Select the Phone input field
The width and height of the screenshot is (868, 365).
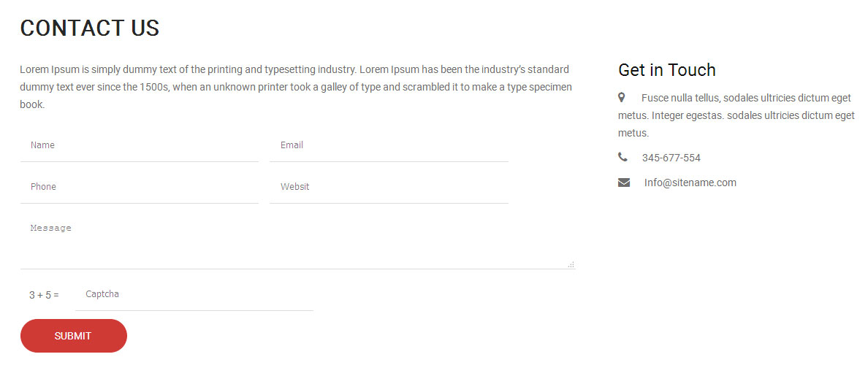pos(140,187)
